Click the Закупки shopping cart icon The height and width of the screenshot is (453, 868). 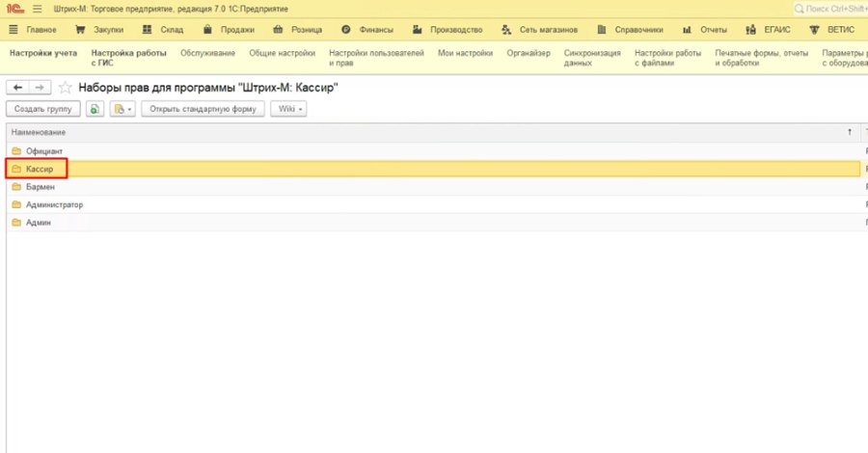pyautogui.click(x=80, y=29)
